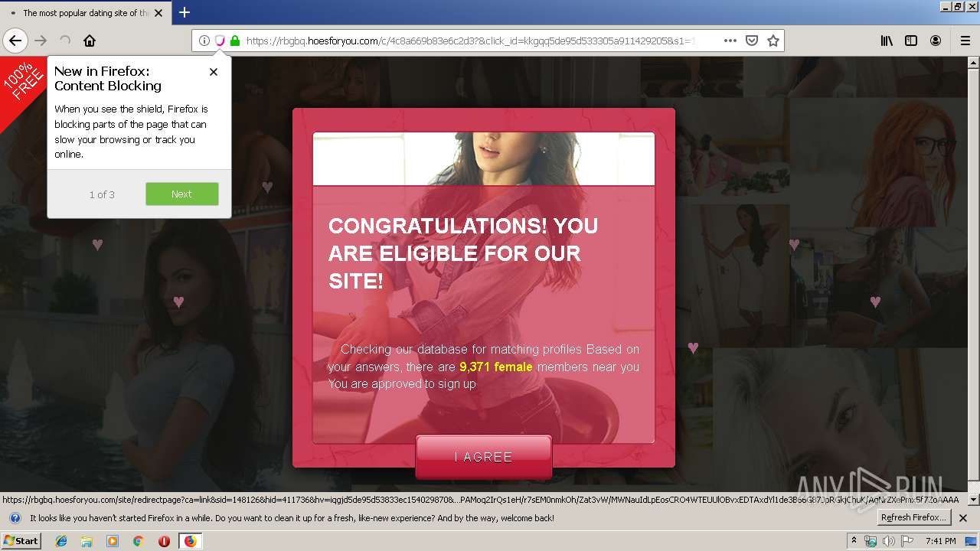Go back to the previous page
The width and height of the screenshot is (980, 551).
15,41
